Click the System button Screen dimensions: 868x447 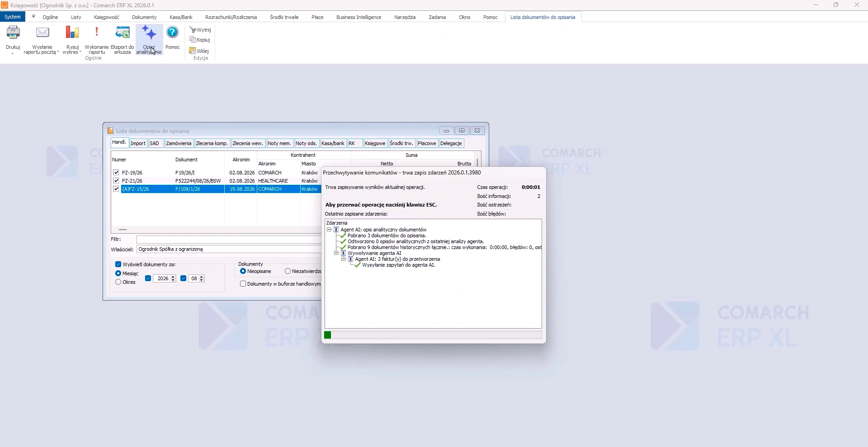pyautogui.click(x=13, y=17)
